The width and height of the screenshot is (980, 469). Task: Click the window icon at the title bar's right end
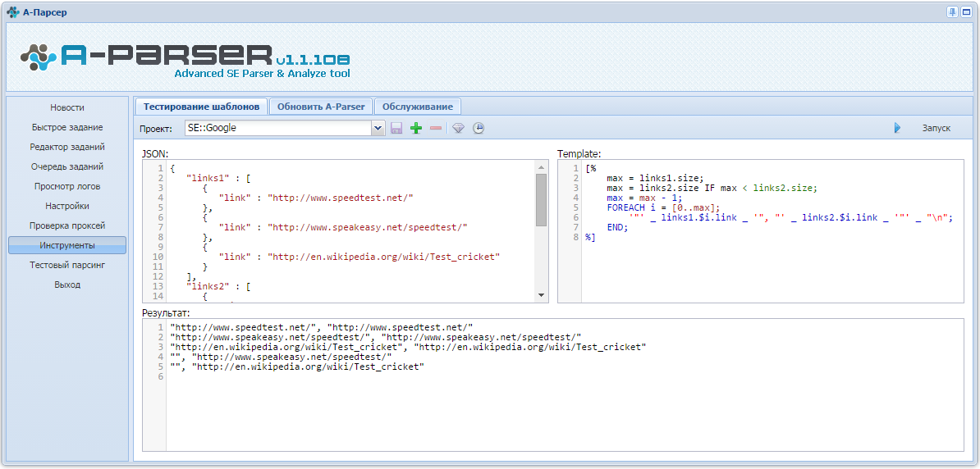964,11
